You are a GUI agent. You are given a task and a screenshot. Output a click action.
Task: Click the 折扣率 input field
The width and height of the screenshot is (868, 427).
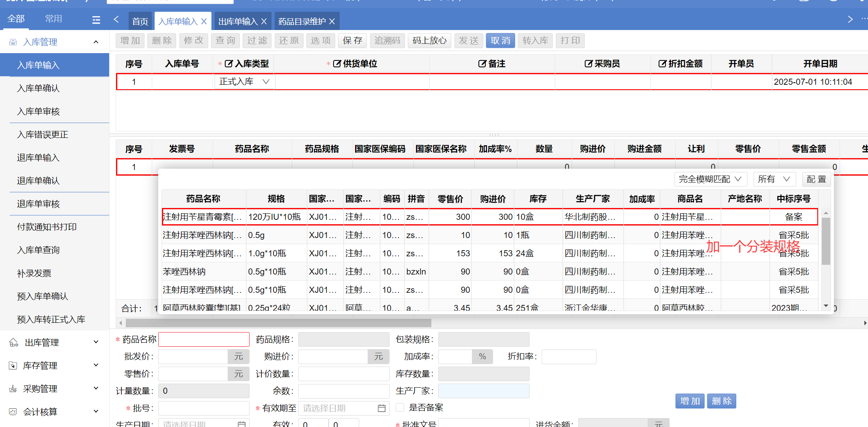pyautogui.click(x=569, y=357)
